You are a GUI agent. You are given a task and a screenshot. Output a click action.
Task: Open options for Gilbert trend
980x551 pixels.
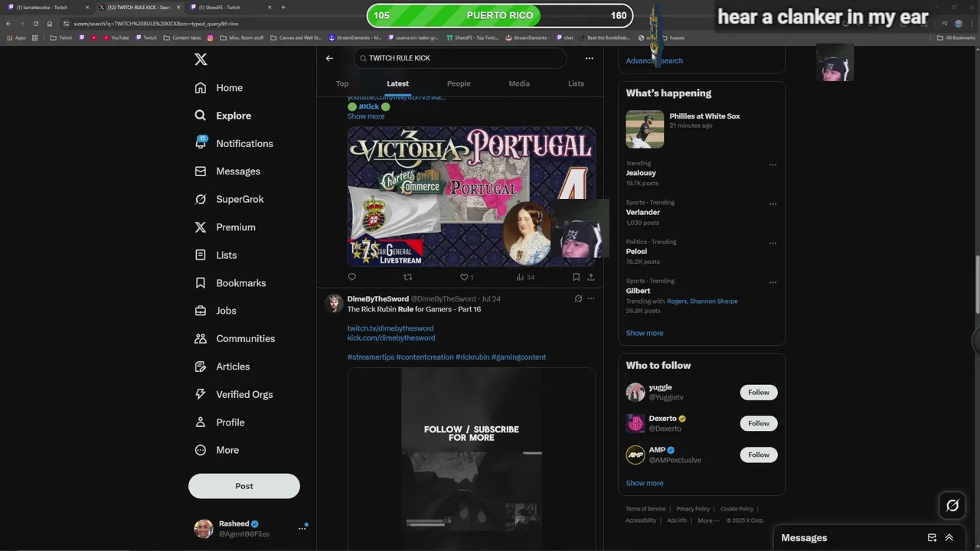click(x=773, y=282)
